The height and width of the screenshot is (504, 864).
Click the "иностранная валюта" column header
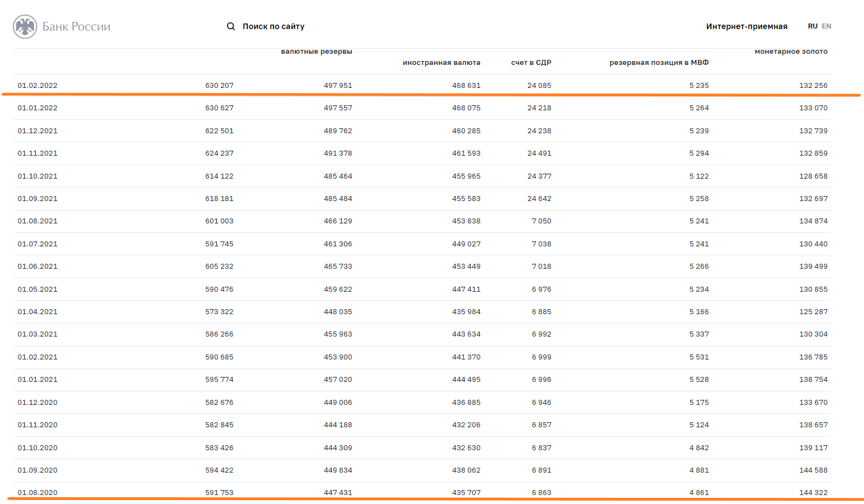click(x=442, y=63)
